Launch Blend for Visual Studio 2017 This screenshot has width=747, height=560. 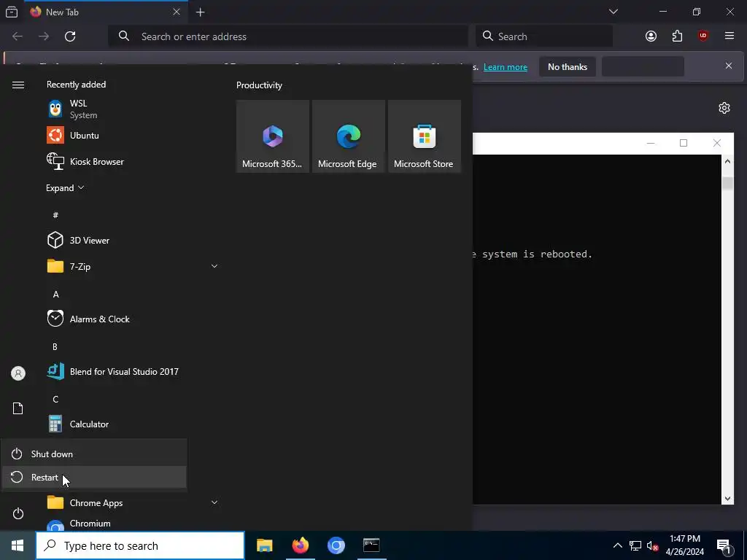[x=133, y=371]
